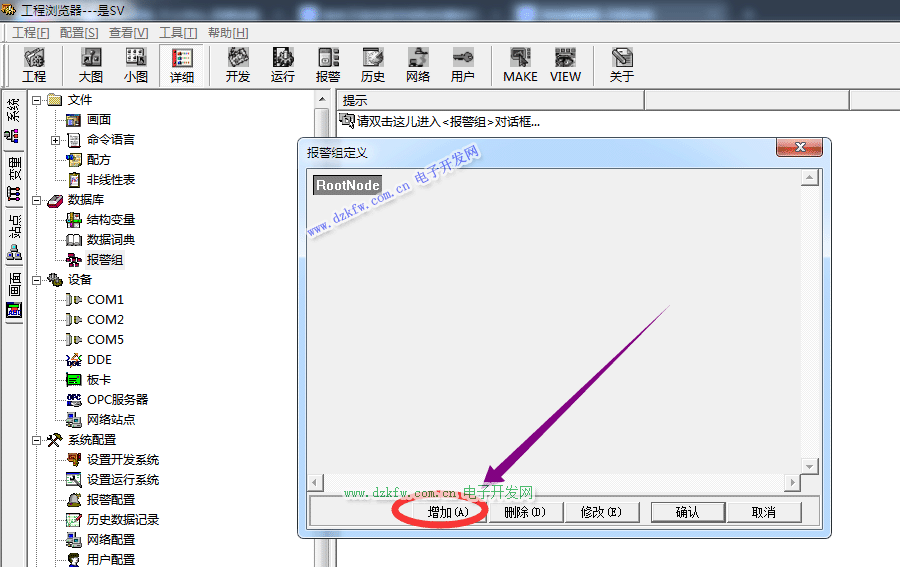The image size is (900, 567).
Task: Open the 用户 (User) toolbar icon
Action: coord(463,65)
